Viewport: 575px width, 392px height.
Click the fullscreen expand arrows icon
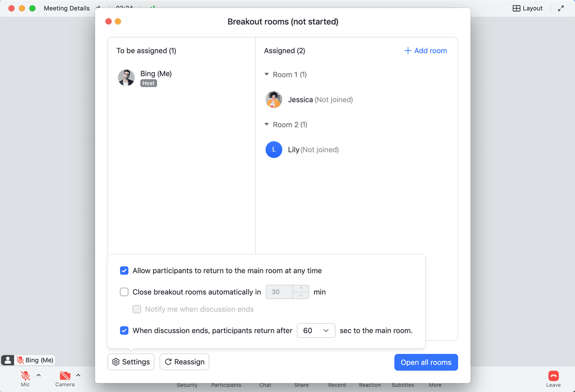click(561, 8)
